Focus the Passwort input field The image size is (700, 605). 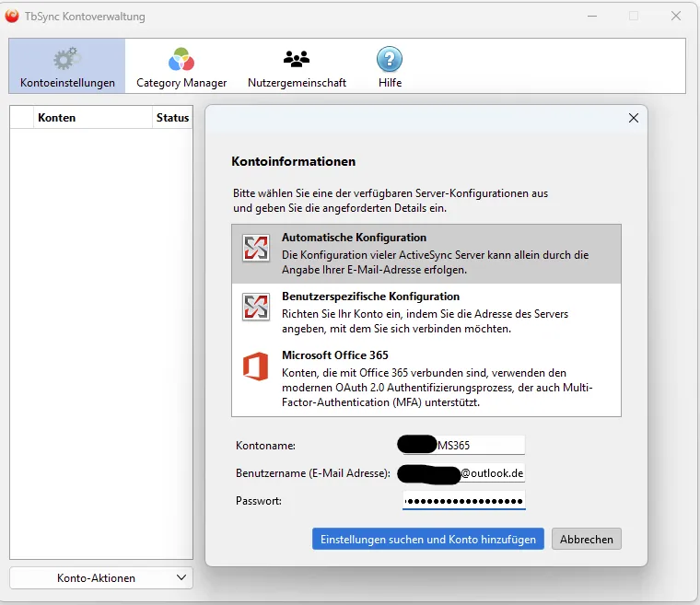click(464, 501)
